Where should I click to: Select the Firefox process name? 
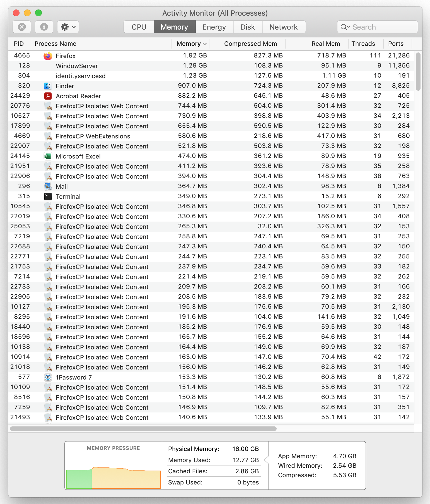(66, 56)
